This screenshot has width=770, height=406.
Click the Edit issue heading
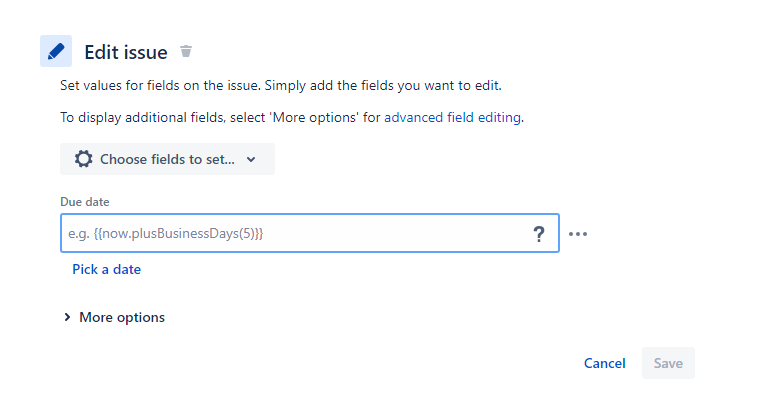[125, 52]
